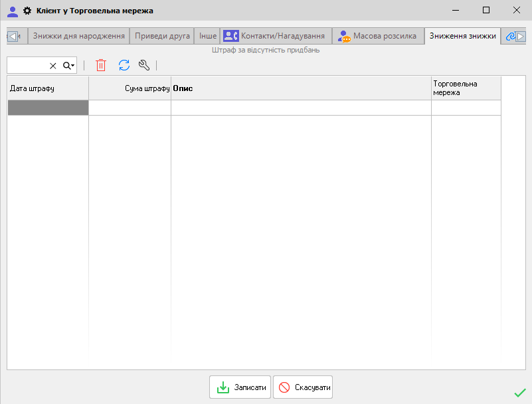Open the wrench settings tool
The image size is (532, 404).
pos(144,65)
